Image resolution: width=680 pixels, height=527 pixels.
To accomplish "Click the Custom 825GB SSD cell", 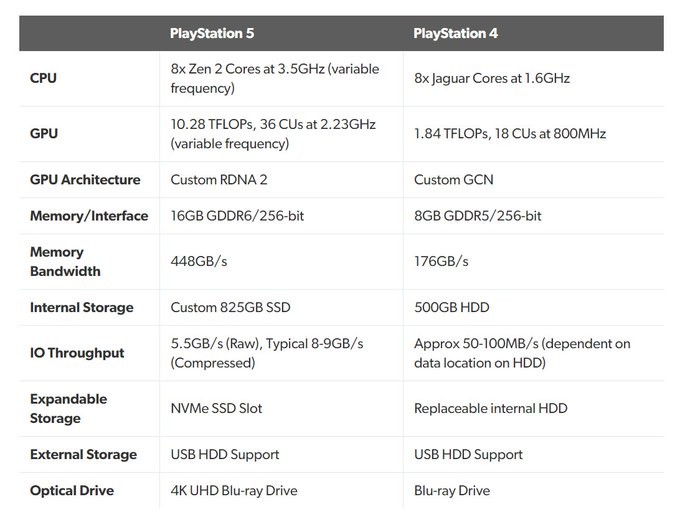I will click(231, 307).
